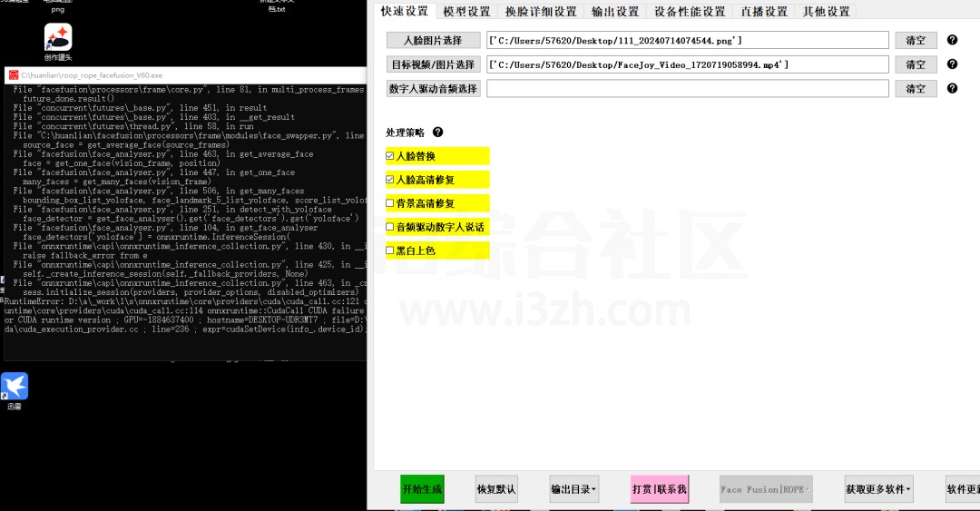
Task: Switch to the 设备性能设置 tab
Action: (x=690, y=11)
